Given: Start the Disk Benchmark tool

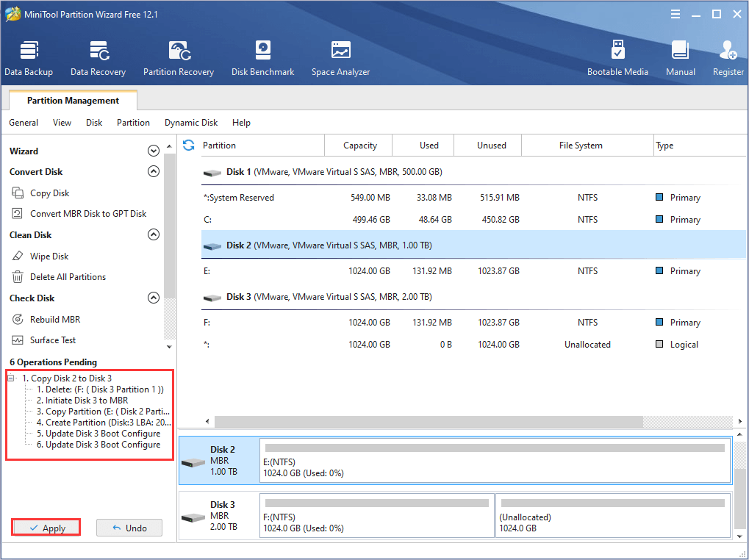Looking at the screenshot, I should pos(262,58).
